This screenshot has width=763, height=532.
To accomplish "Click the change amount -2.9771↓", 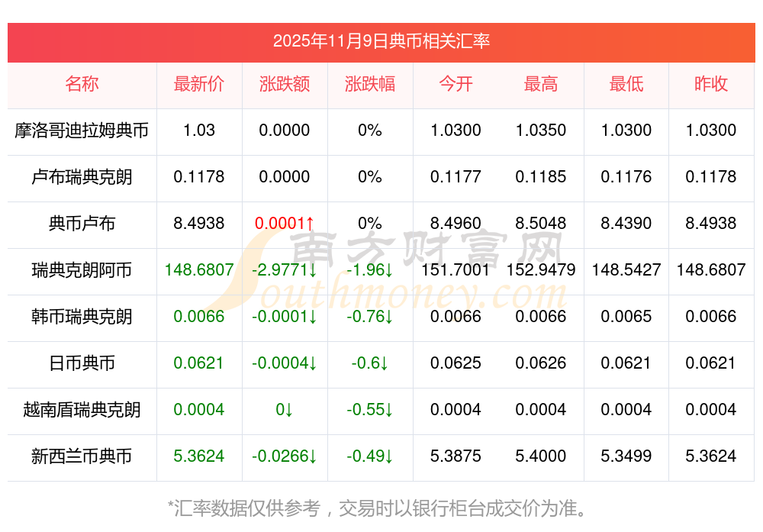I will coord(284,269).
